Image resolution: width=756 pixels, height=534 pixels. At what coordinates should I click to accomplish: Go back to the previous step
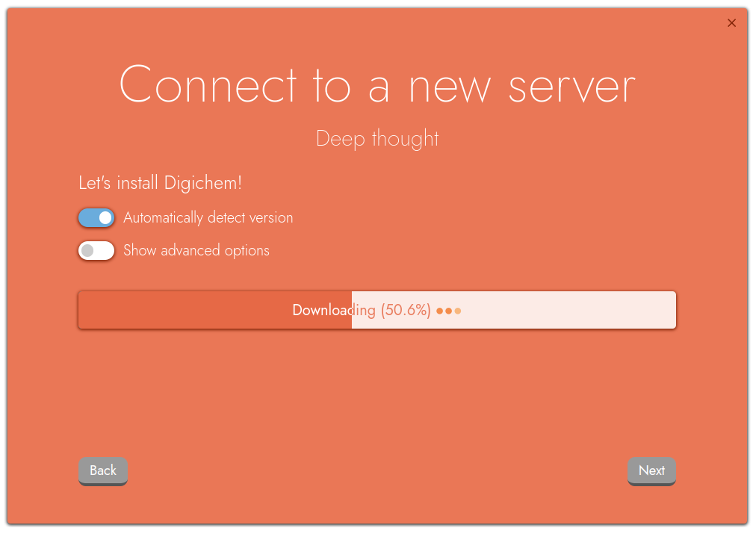pyautogui.click(x=102, y=471)
